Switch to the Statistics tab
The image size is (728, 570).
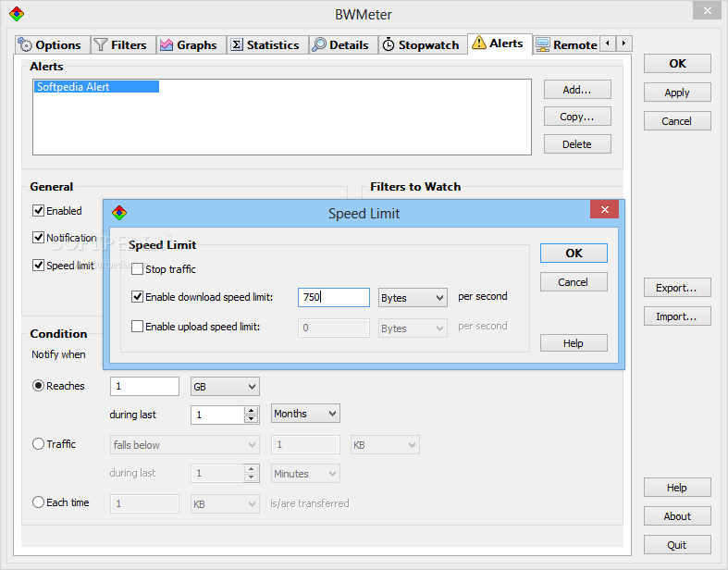coord(267,45)
